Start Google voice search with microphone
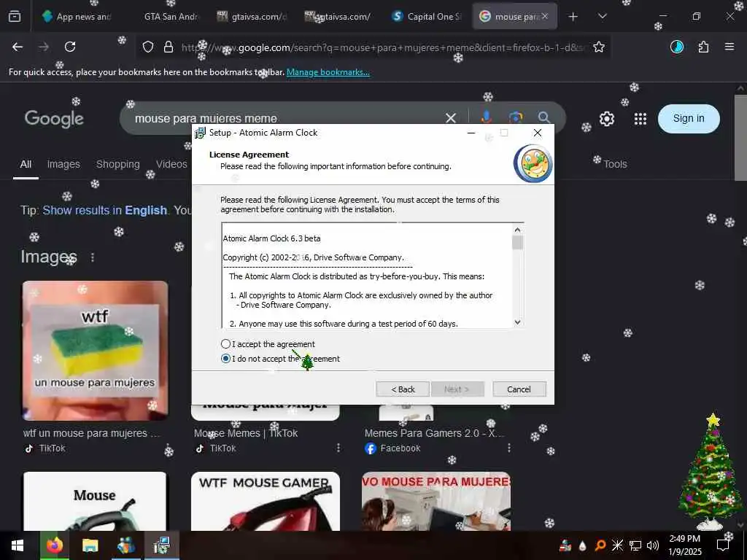Screen dimensions: 747x560 (x=486, y=117)
